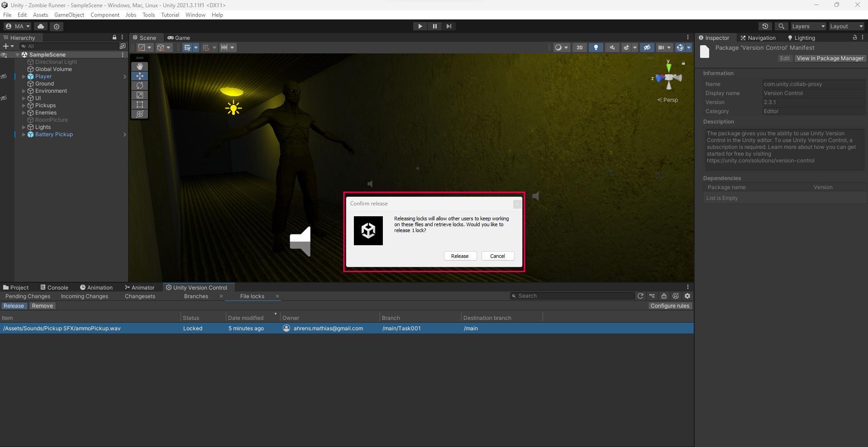The height and width of the screenshot is (447, 868).
Task: Toggle Scene view audio mute button
Action: coord(612,48)
